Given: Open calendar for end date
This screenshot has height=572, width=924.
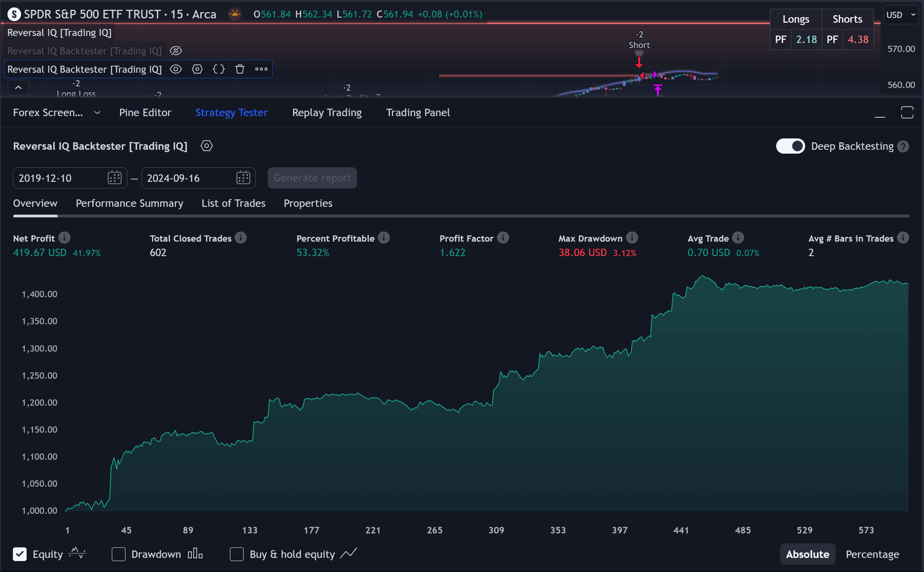Looking at the screenshot, I should (x=243, y=178).
